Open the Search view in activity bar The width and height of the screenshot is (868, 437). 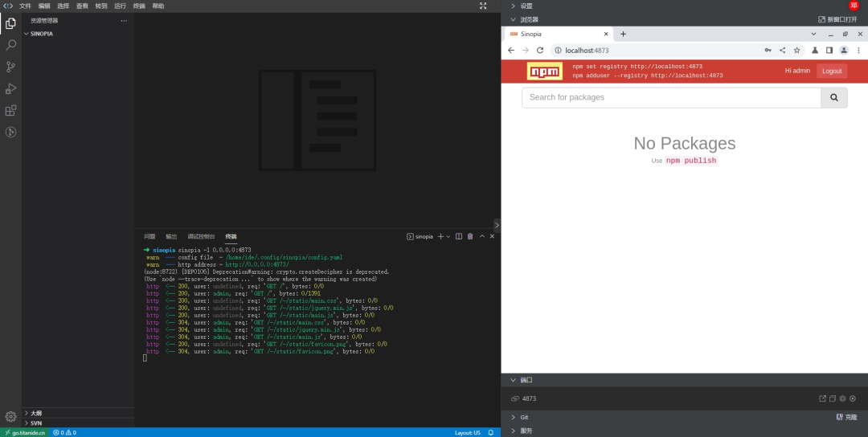(x=11, y=45)
